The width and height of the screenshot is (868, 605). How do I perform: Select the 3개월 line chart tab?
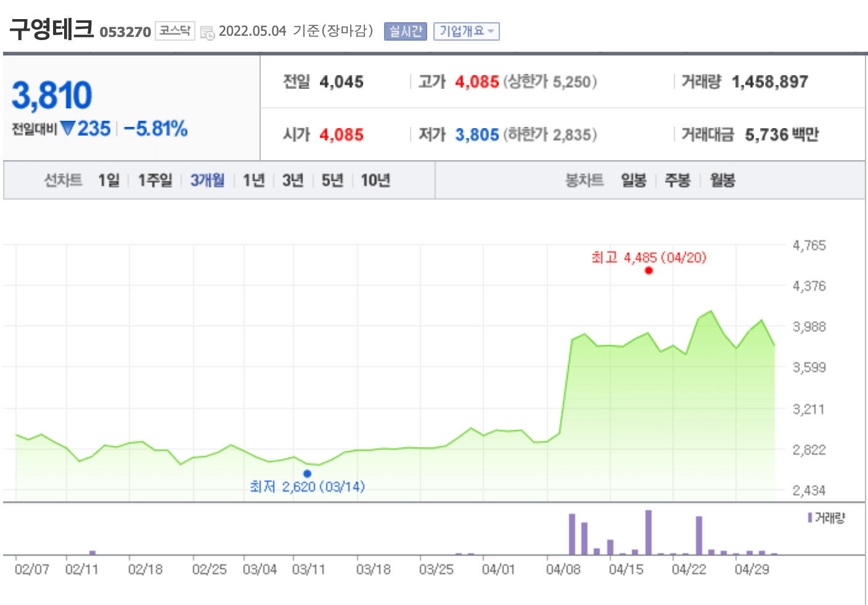(207, 181)
